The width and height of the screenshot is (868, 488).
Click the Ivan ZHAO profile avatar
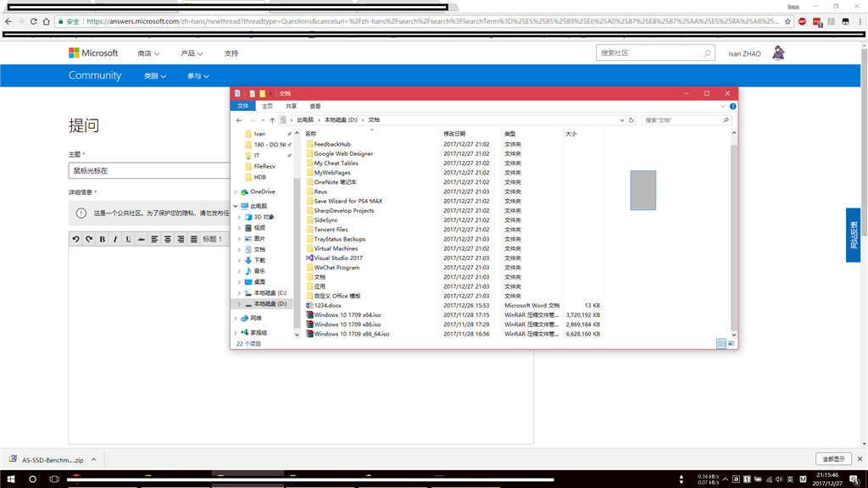click(778, 53)
